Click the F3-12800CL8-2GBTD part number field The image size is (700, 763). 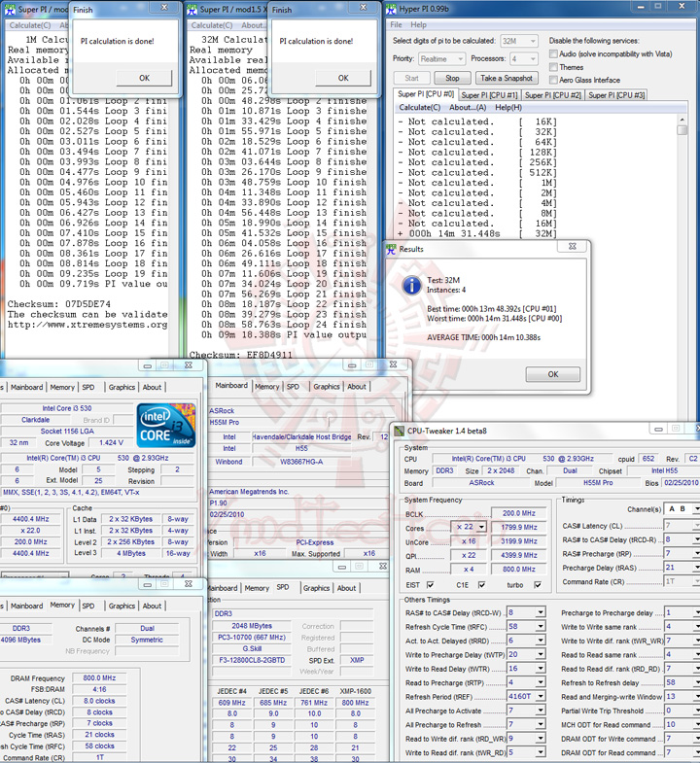pyautogui.click(x=252, y=660)
